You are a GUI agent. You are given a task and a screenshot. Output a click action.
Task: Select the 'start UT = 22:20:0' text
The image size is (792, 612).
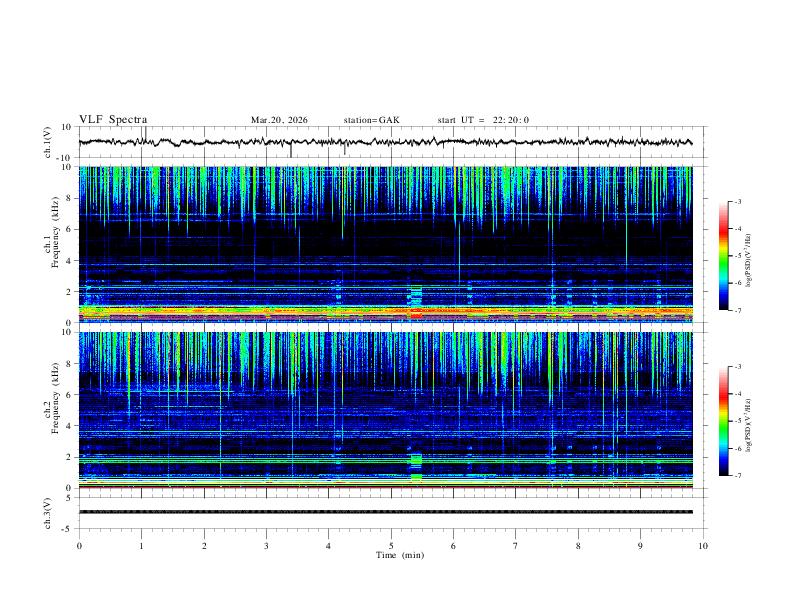point(483,120)
